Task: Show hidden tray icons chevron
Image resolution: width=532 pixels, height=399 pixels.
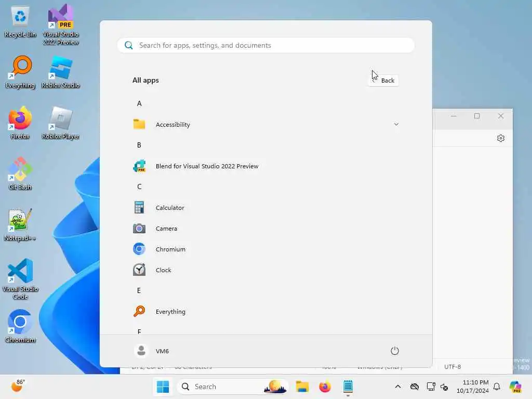Action: [x=398, y=387]
